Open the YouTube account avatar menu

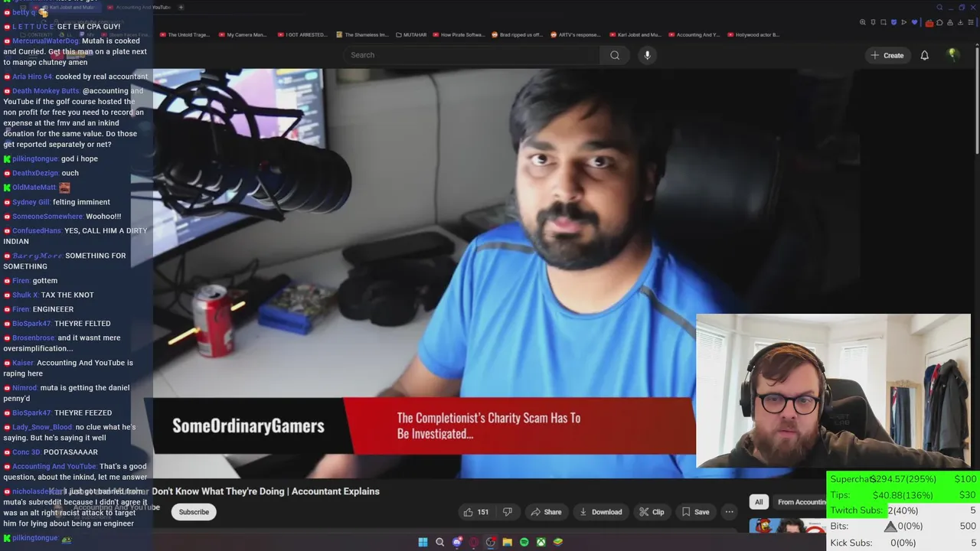952,54
